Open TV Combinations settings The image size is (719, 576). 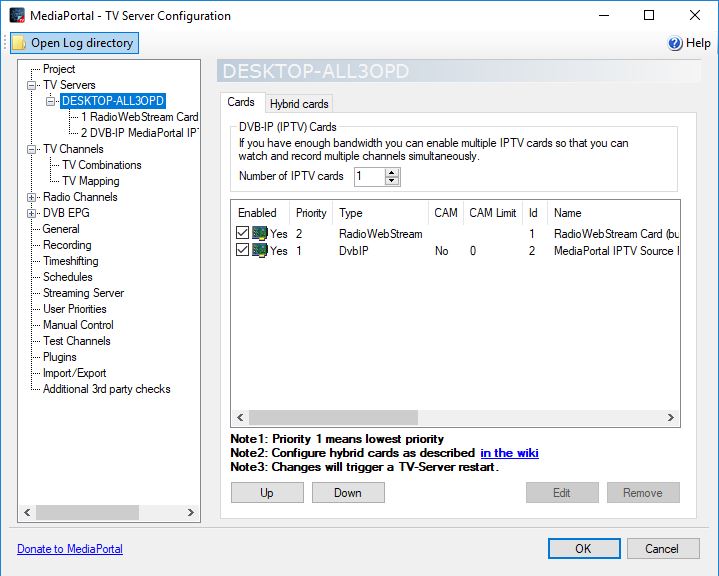click(x=101, y=165)
